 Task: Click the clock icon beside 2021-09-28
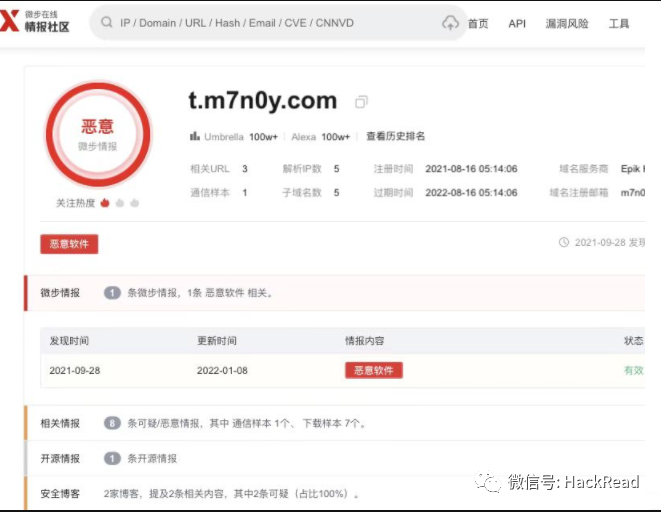(564, 242)
